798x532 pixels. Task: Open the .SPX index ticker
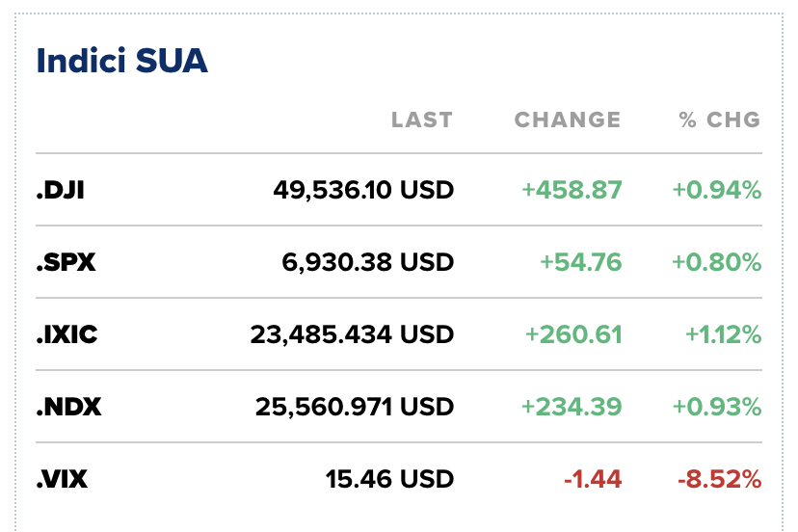click(66, 261)
